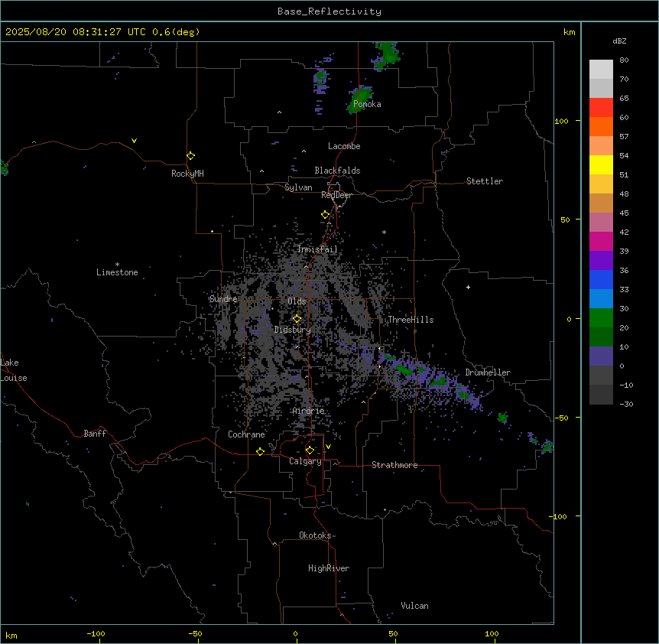This screenshot has height=644, width=659.
Task: Click the 45 value in the dBZ legend
Action: point(624,213)
